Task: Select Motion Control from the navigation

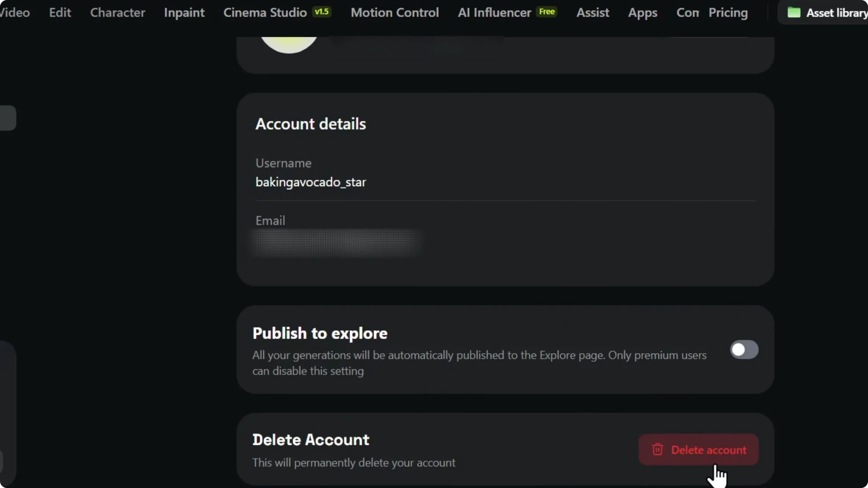Action: click(394, 12)
